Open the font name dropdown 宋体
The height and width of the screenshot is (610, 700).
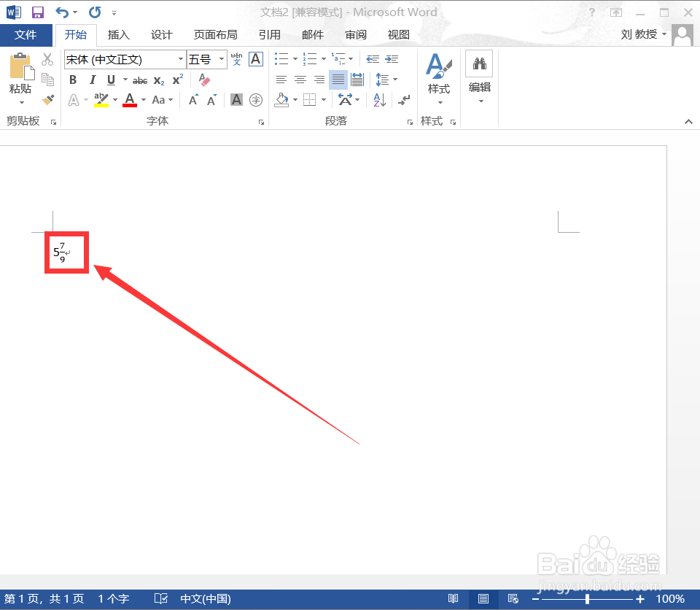coord(181,59)
